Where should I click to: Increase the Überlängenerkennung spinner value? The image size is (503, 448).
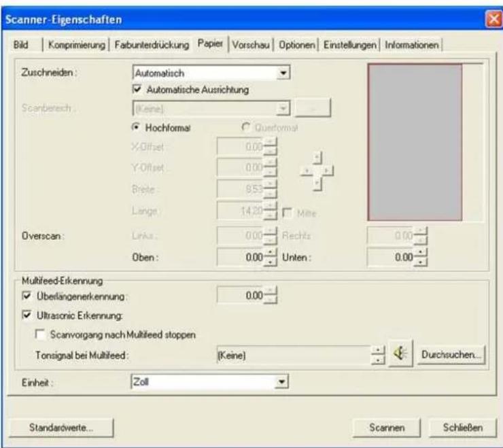270,291
